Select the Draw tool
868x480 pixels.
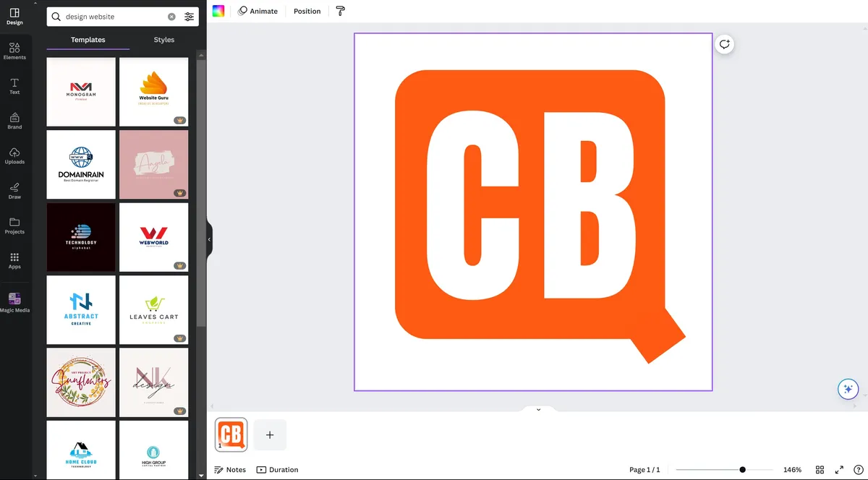tap(14, 190)
